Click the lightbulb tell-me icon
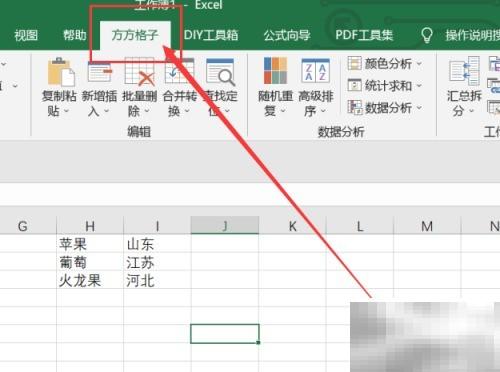This screenshot has width=500, height=372. pyautogui.click(x=427, y=35)
